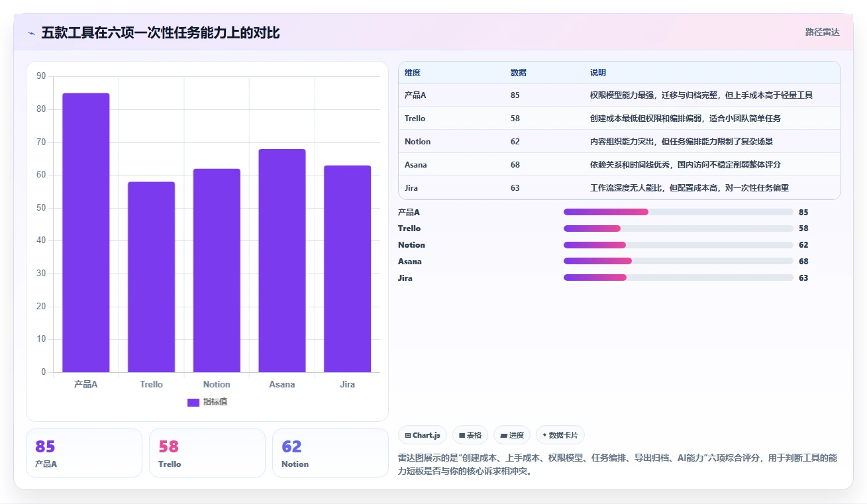Click the purple 指标值 legend color box
867x504 pixels.
193,402
